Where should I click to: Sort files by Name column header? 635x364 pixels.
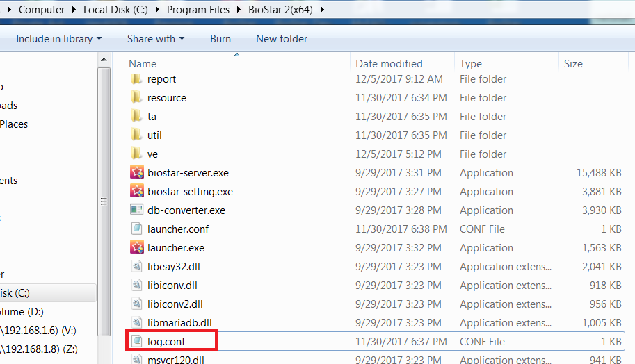coord(143,63)
